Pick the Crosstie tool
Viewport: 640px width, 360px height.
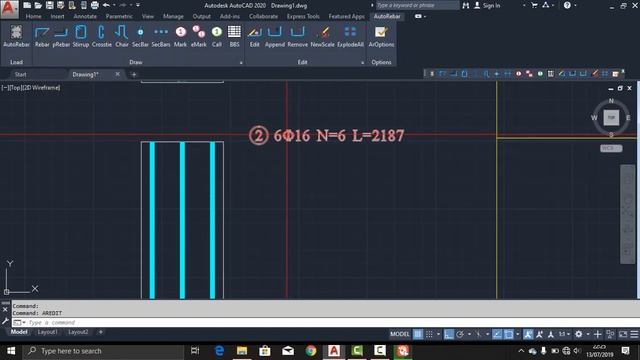click(x=102, y=36)
